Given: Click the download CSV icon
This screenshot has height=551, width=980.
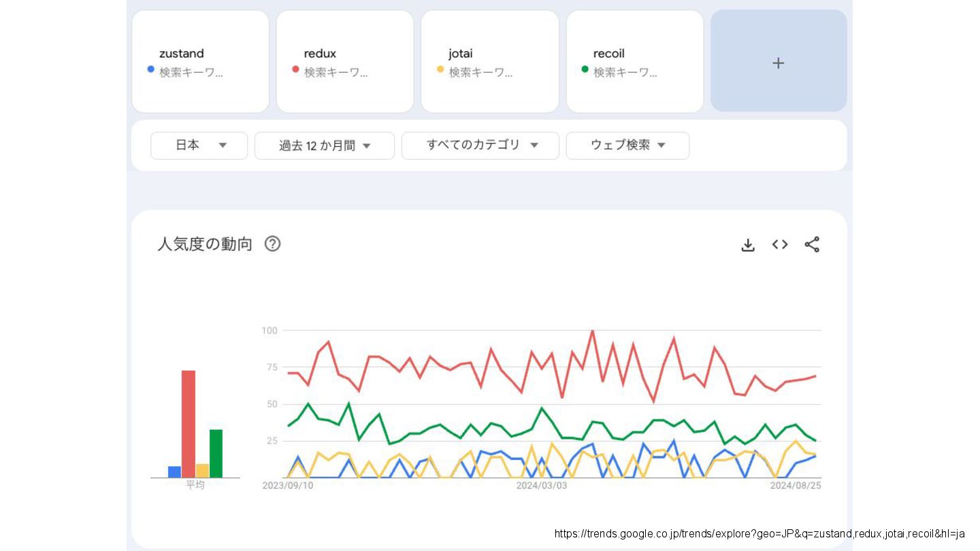Looking at the screenshot, I should click(x=748, y=245).
